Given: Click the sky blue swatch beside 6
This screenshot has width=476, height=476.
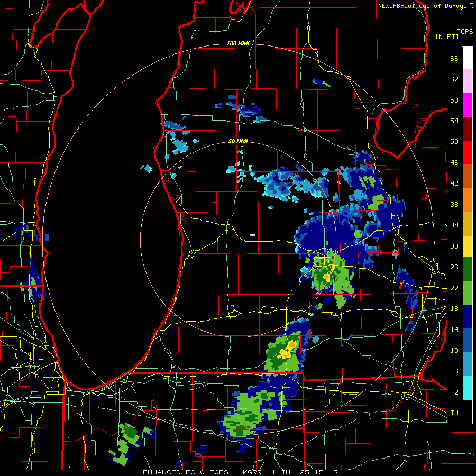Looking at the screenshot, I should tap(467, 364).
